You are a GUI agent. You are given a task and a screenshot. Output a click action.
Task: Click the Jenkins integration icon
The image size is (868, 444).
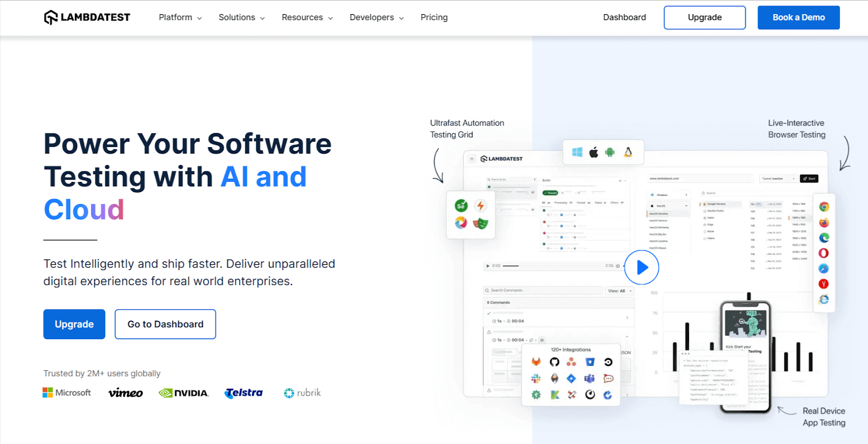coord(554,378)
